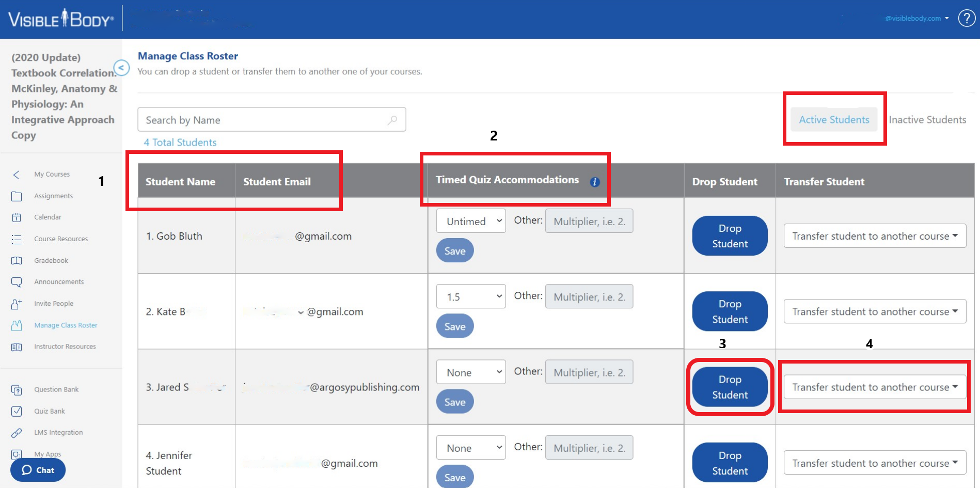Select the Active Students tab
This screenshot has height=488, width=980.
click(834, 120)
